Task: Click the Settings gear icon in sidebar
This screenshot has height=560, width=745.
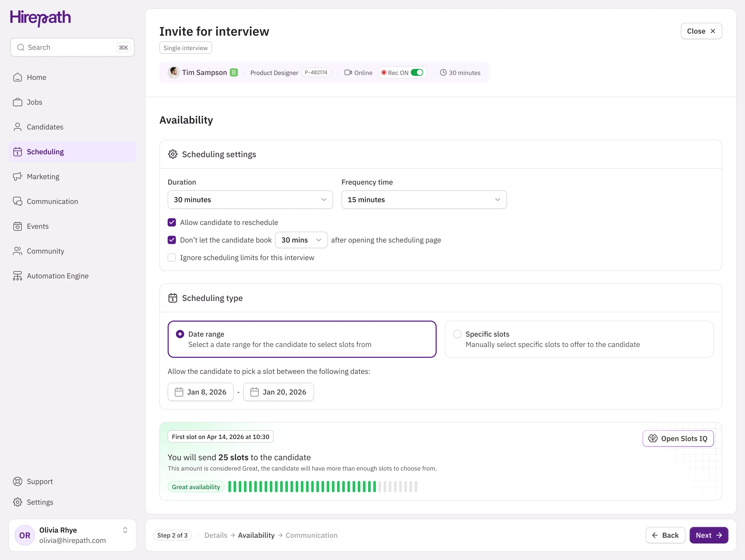Action: (x=18, y=502)
